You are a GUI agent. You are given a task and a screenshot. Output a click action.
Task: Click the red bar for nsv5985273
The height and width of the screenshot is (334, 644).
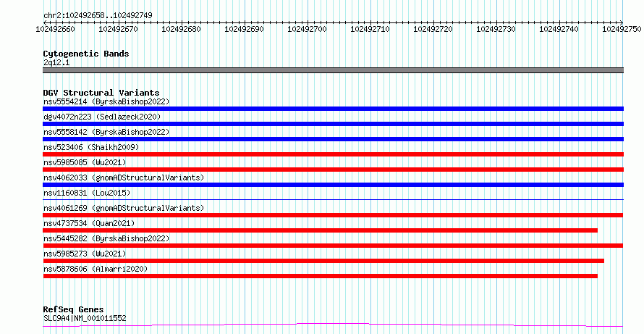coord(323,261)
